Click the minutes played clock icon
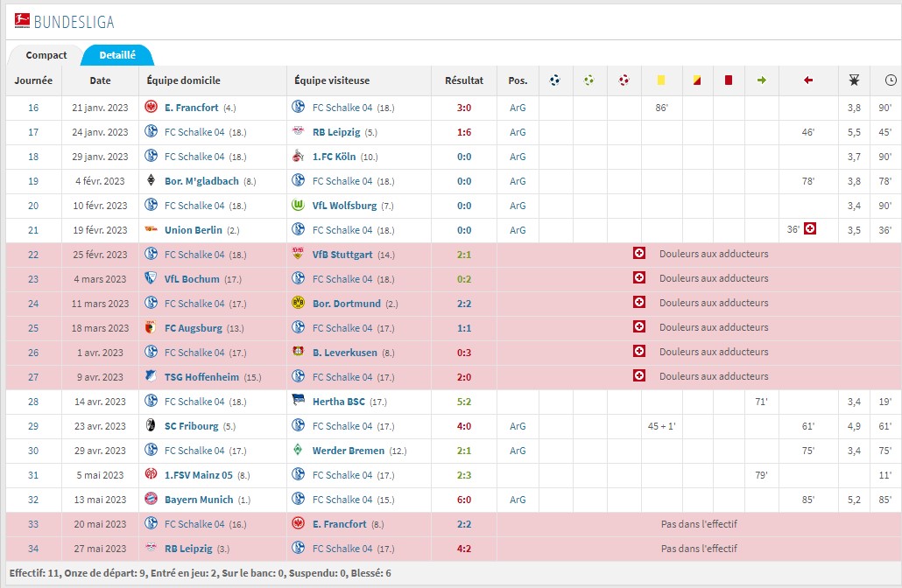902x588 pixels. (x=891, y=80)
